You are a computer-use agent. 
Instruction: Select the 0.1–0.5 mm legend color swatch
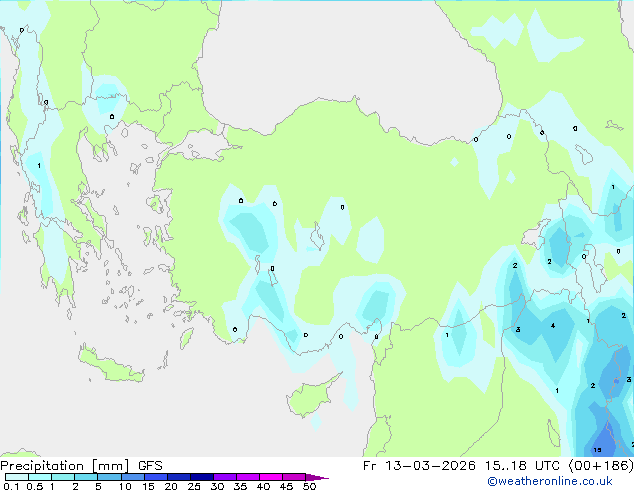[17, 477]
